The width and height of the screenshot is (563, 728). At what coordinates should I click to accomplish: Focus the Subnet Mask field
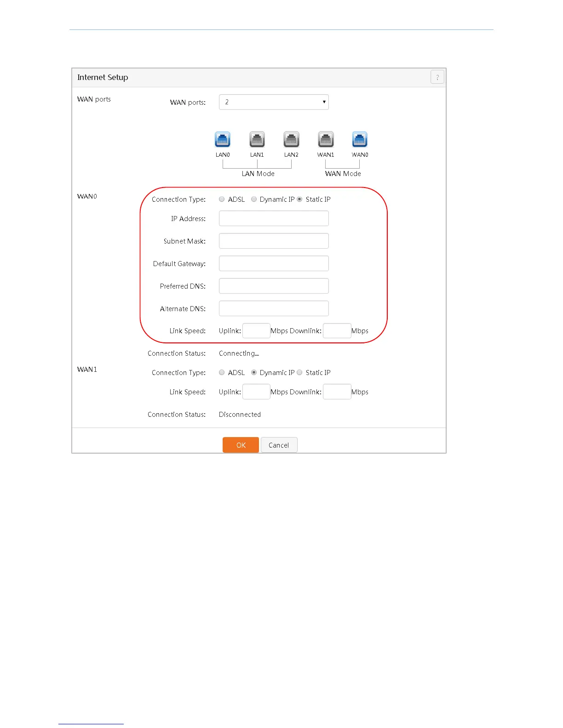point(274,241)
